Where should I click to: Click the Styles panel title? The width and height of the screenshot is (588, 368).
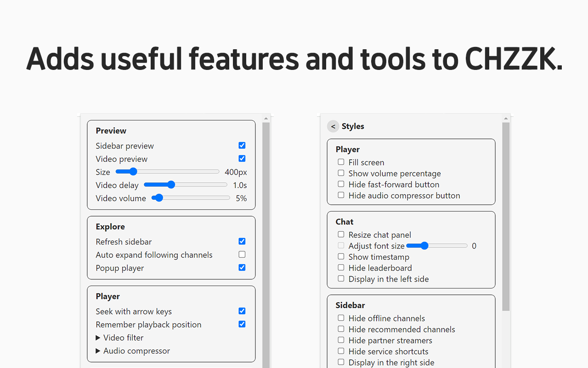click(353, 126)
